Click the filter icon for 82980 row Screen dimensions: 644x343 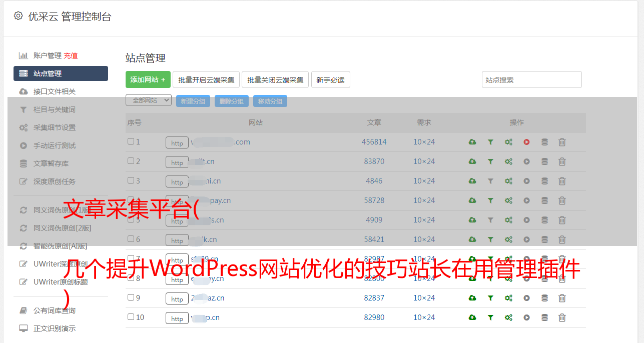[490, 317]
